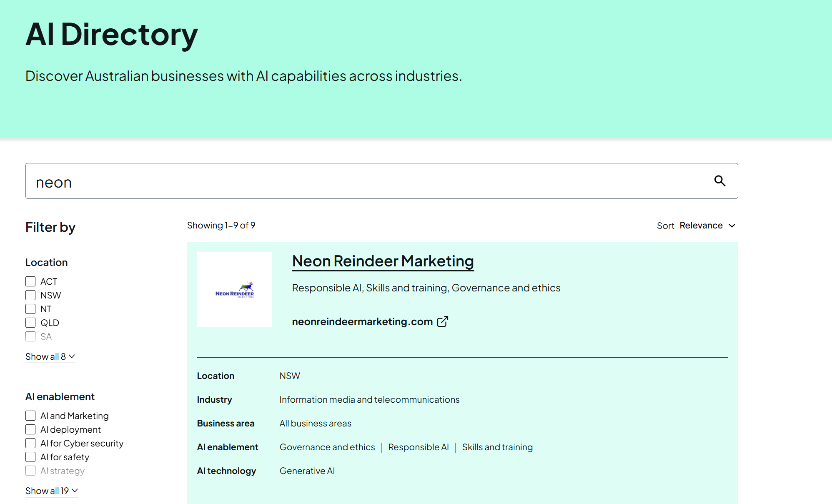This screenshot has width=832, height=504.
Task: Click the 'Showing 1–9 of 9' results text
Action: tap(221, 226)
